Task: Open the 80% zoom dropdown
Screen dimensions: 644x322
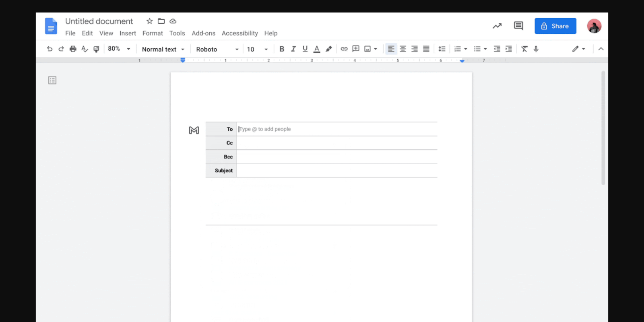Action: click(x=119, y=49)
